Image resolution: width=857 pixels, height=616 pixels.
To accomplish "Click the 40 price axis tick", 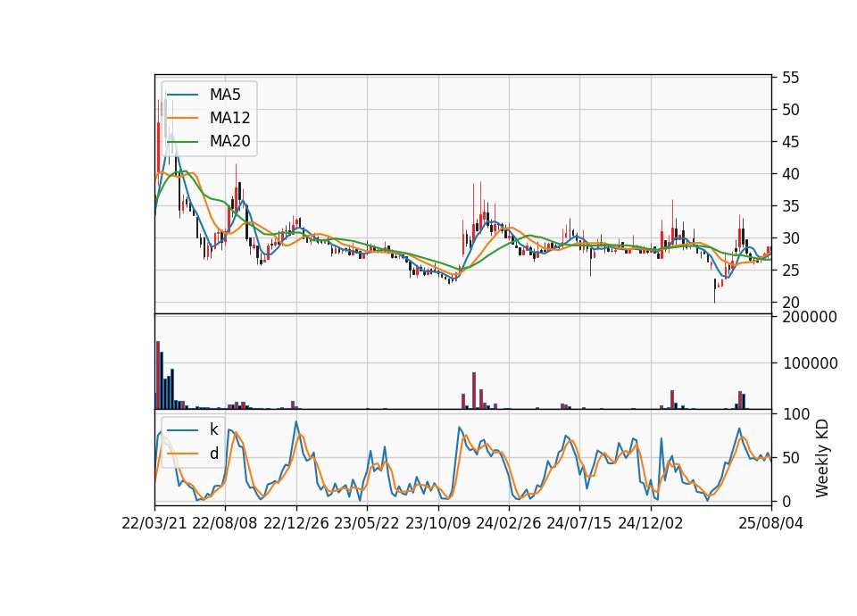I will tap(790, 174).
